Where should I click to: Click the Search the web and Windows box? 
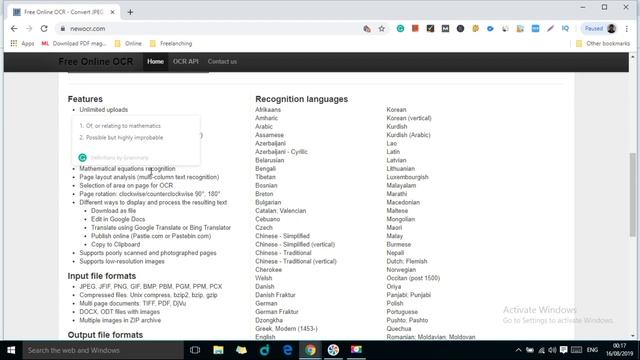click(103, 350)
